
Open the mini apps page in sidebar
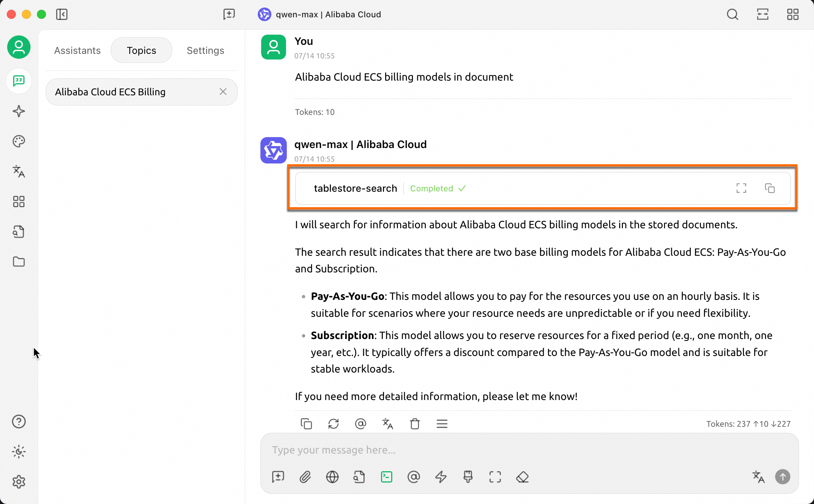click(19, 202)
